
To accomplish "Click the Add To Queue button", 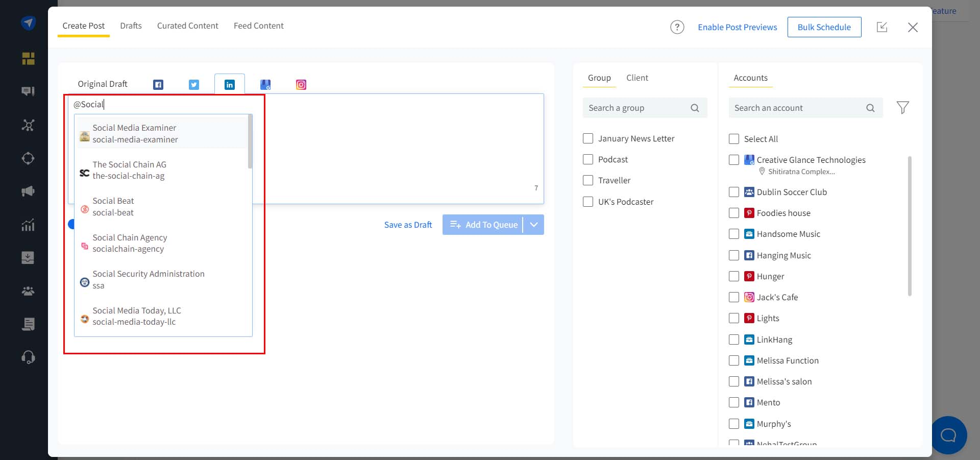I will 483,225.
